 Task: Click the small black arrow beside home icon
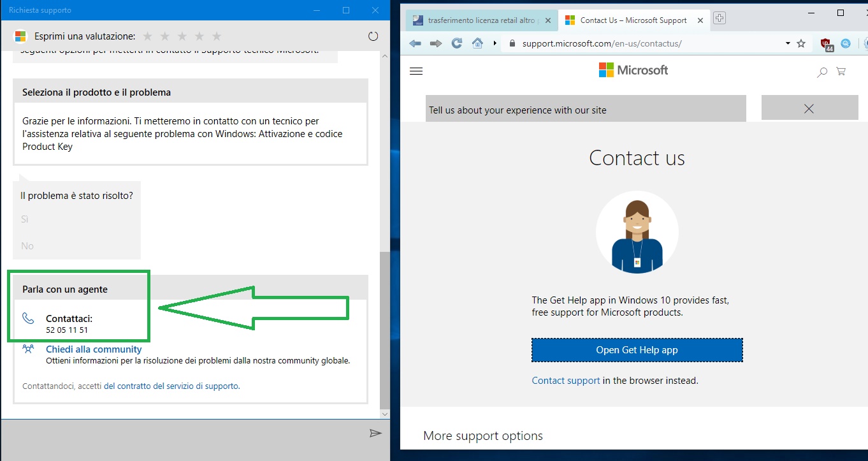495,43
